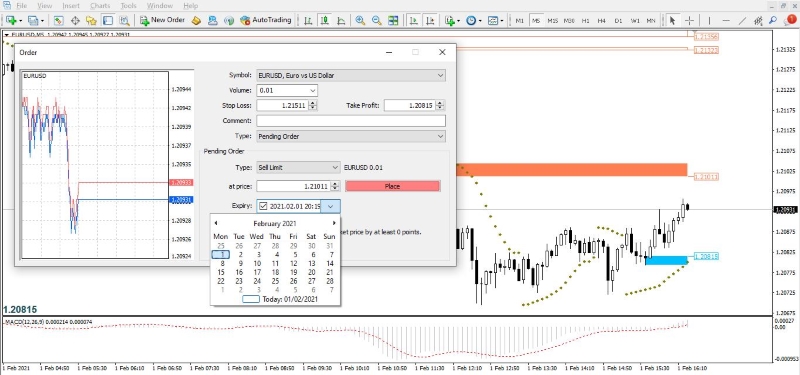Select the trendline drawing tool
The width and height of the screenshot is (800, 375).
[742, 20]
